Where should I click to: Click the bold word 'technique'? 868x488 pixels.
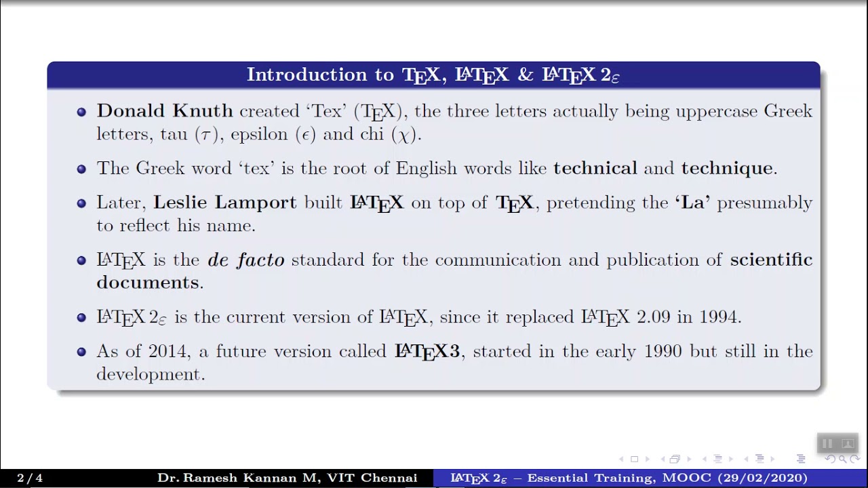tap(727, 169)
